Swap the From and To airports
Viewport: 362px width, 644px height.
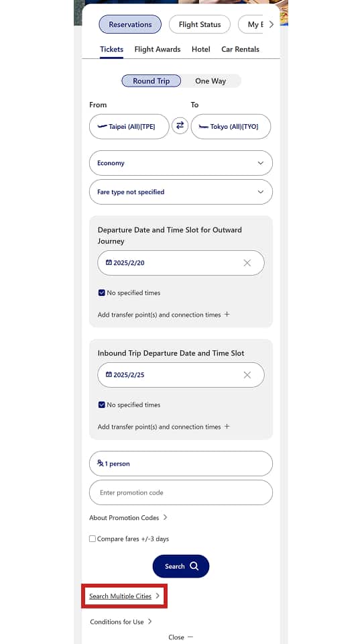click(x=180, y=125)
